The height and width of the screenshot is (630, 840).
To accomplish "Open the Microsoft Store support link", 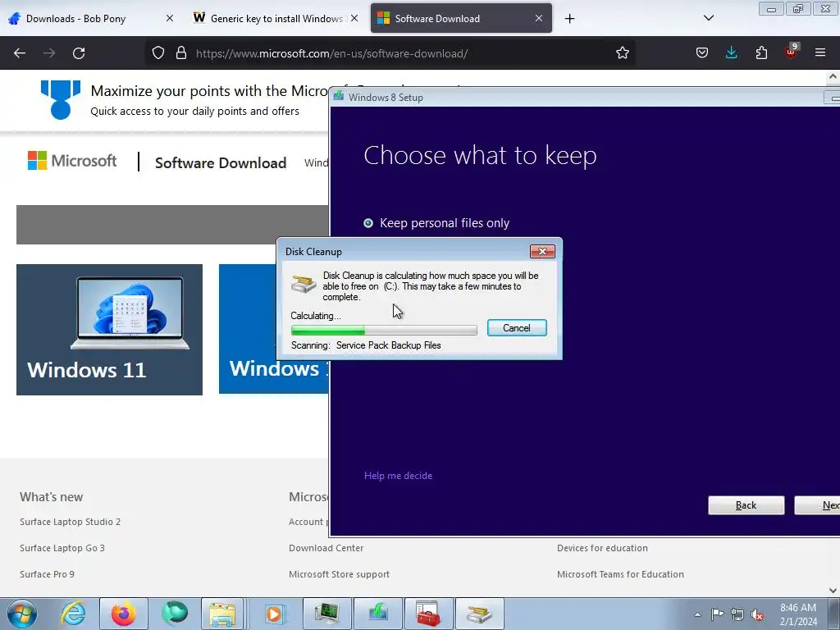I will (x=339, y=574).
